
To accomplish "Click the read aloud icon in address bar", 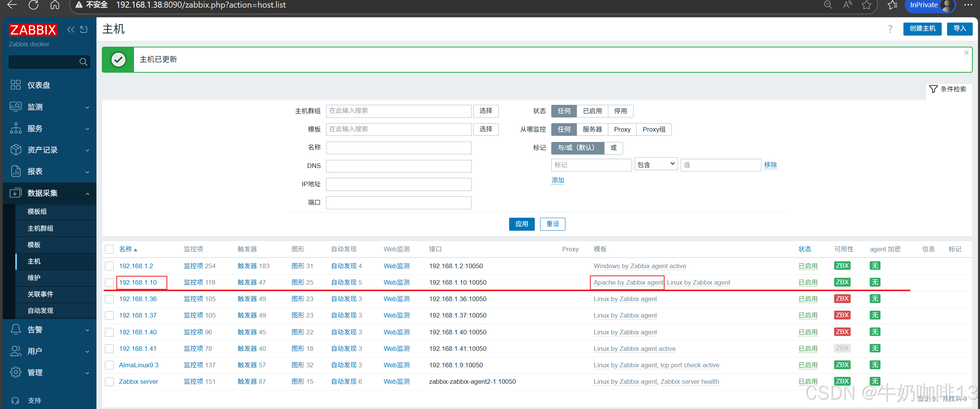I will (847, 5).
